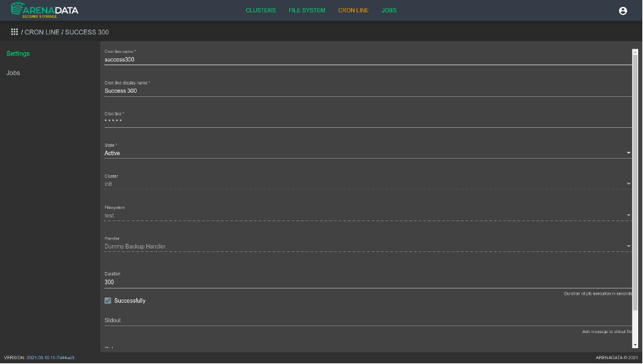This screenshot has height=364, width=643.
Task: Click the form's vertical scrollbar thumb
Action: pyautogui.click(x=635, y=183)
